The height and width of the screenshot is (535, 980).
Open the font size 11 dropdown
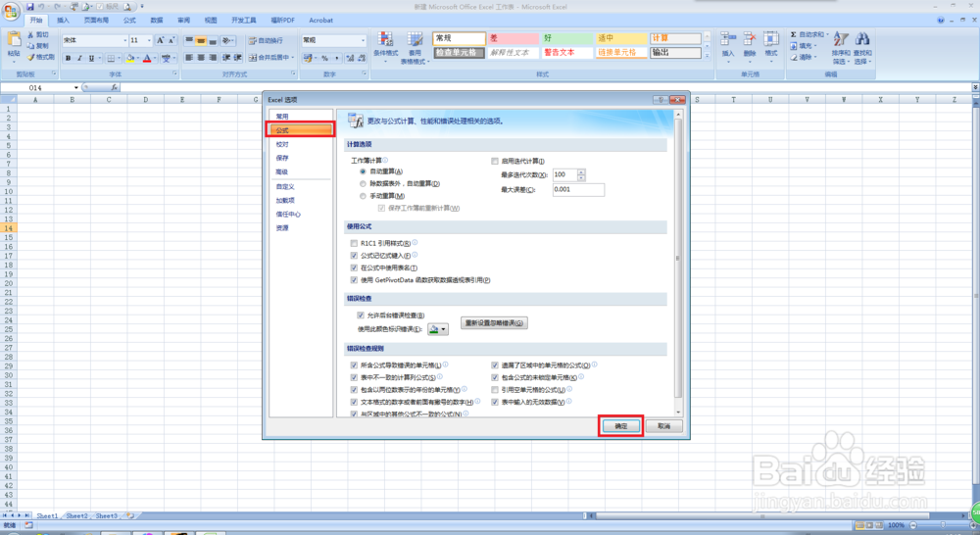coord(149,40)
